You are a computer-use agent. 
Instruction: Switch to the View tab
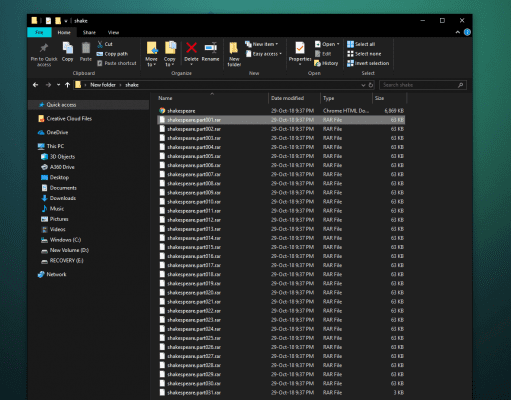pos(113,32)
